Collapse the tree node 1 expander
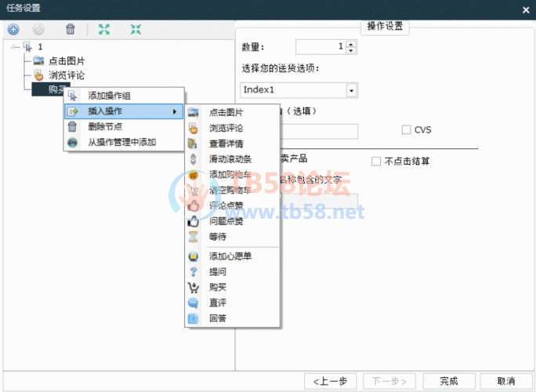The image size is (536, 392). pos(14,47)
